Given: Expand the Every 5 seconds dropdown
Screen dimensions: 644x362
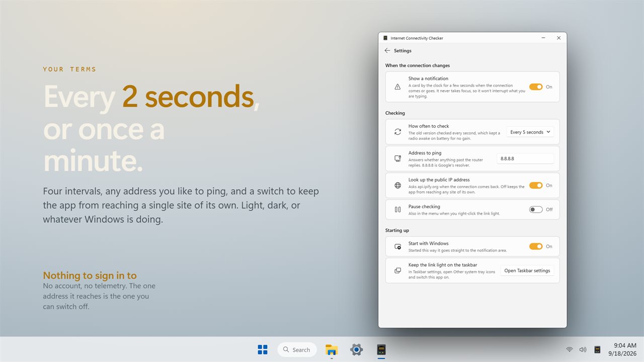Looking at the screenshot, I should coord(530,132).
